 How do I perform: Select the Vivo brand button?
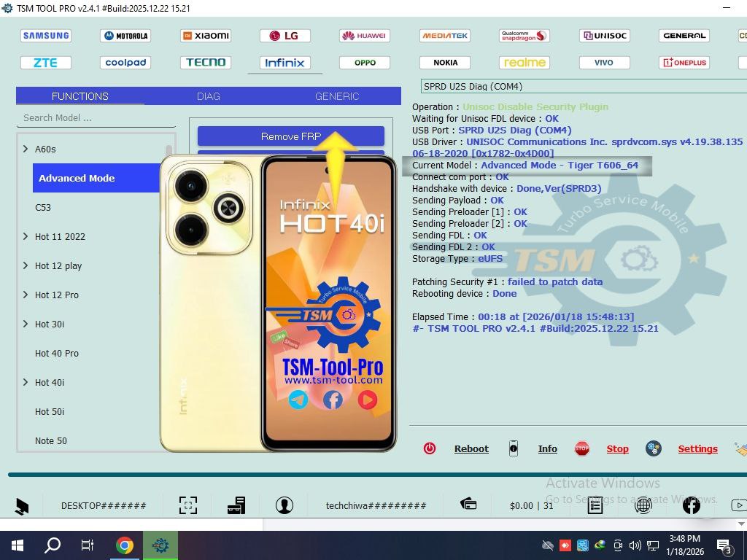coord(605,63)
